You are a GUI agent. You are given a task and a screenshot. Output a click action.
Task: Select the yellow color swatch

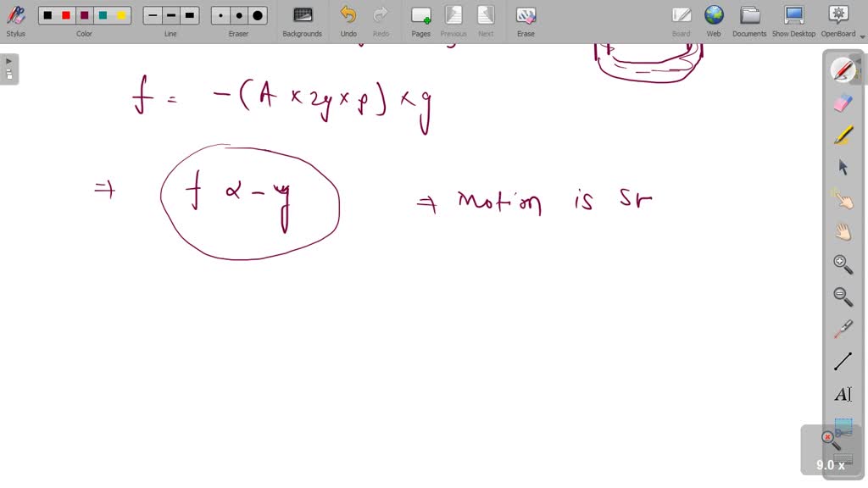coord(119,14)
